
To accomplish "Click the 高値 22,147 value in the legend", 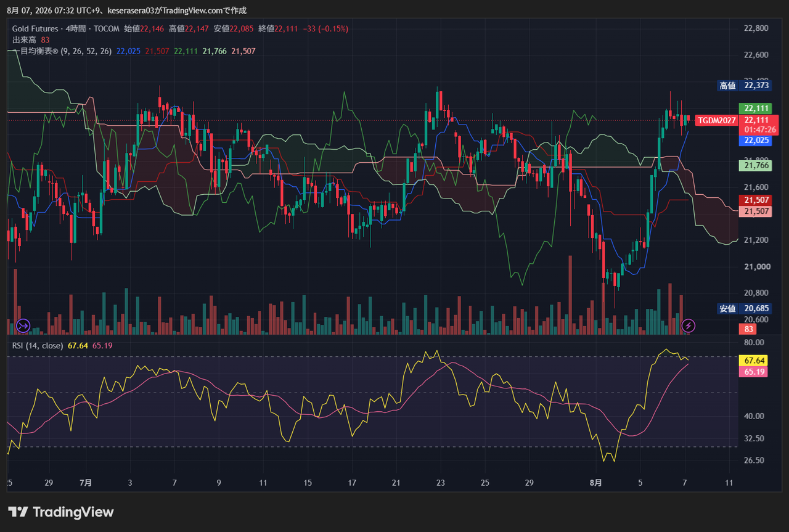I will [189, 29].
